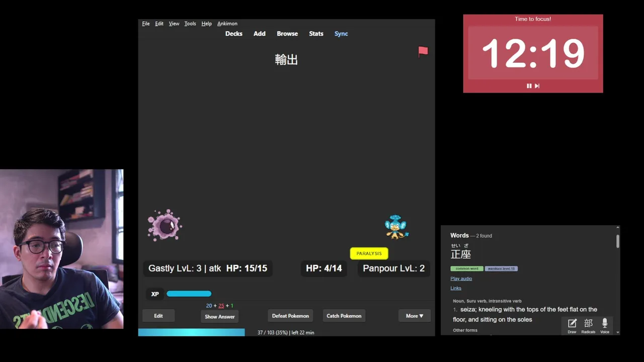Screen dimensions: 644x362
Task: Open Stats screen
Action: pyautogui.click(x=316, y=34)
